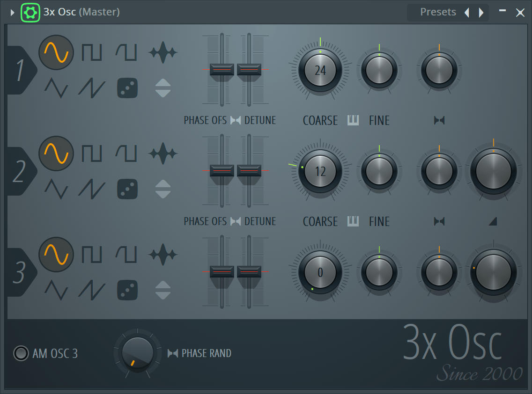
Task: Open the Presets menu
Action: point(437,12)
